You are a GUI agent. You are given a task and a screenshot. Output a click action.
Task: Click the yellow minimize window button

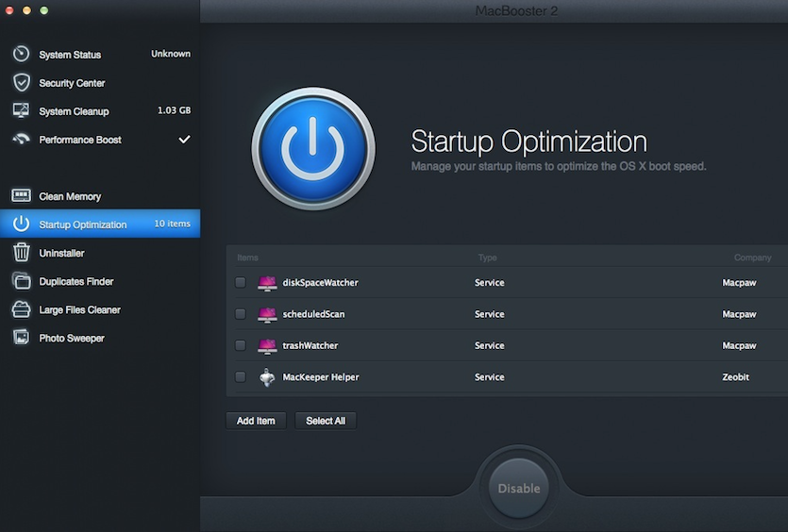coord(26,10)
